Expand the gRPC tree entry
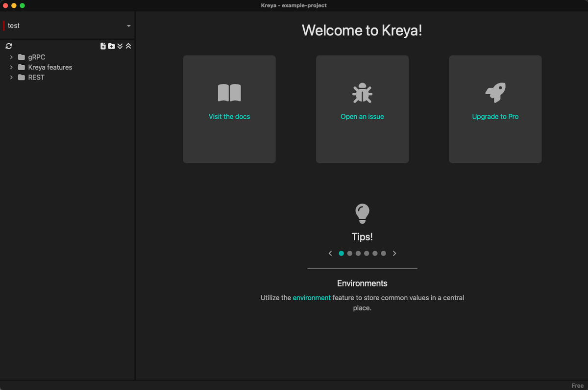 pyautogui.click(x=11, y=57)
